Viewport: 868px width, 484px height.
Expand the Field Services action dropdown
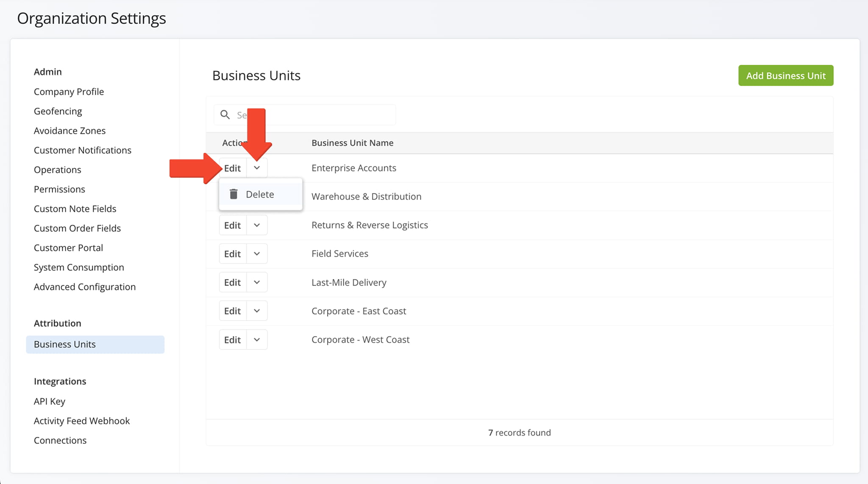pos(257,254)
